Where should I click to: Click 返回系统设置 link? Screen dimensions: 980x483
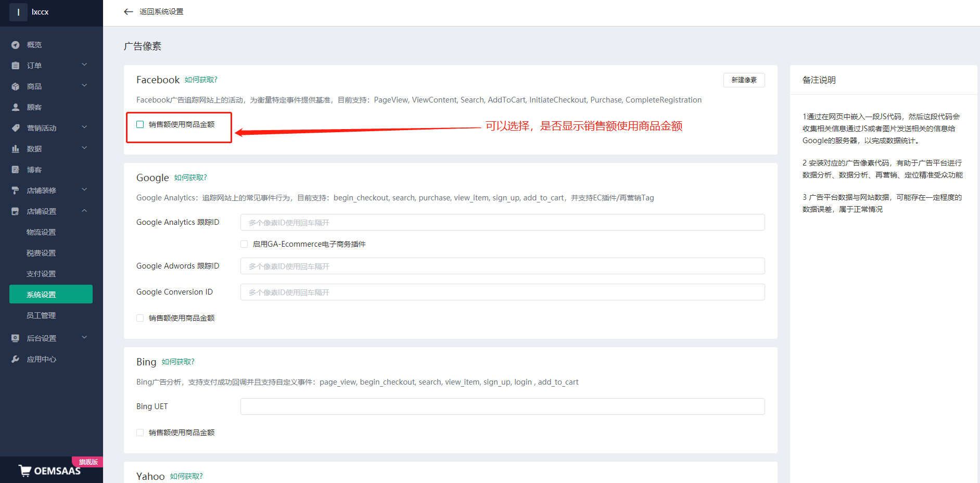(x=161, y=11)
